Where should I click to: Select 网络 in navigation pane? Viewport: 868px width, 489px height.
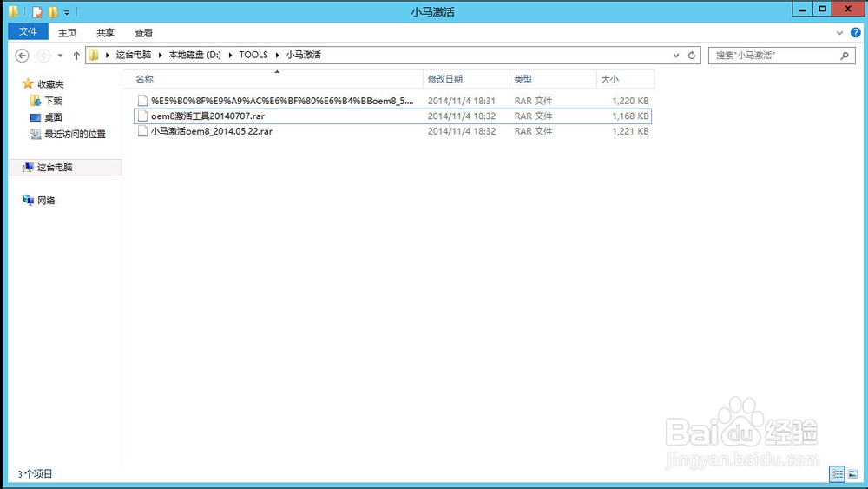point(47,201)
